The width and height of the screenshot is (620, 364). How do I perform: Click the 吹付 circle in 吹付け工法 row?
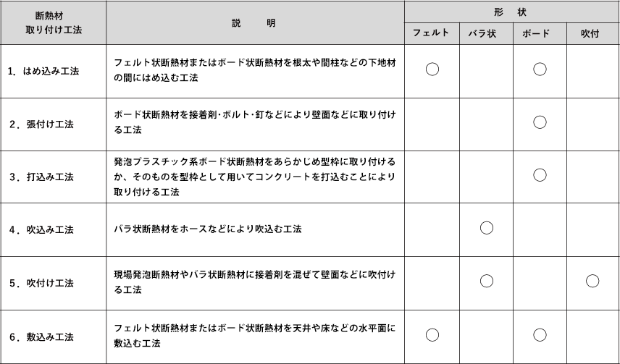point(592,281)
